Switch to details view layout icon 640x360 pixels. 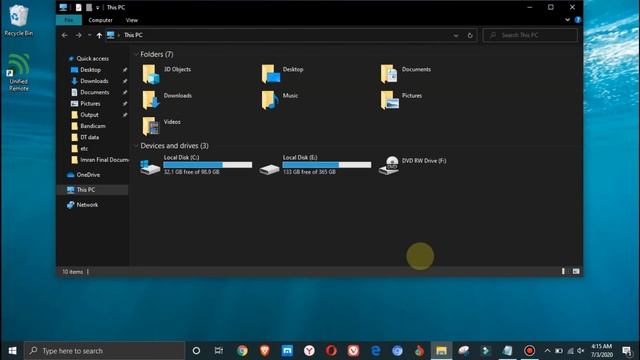pyautogui.click(x=564, y=271)
